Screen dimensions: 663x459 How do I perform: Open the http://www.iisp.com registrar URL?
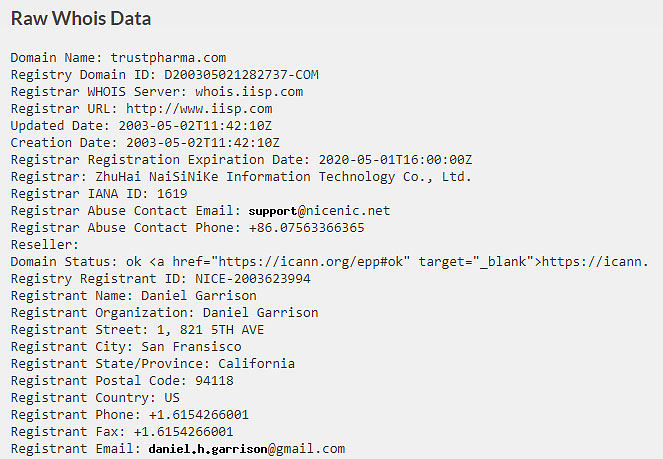pos(199,109)
